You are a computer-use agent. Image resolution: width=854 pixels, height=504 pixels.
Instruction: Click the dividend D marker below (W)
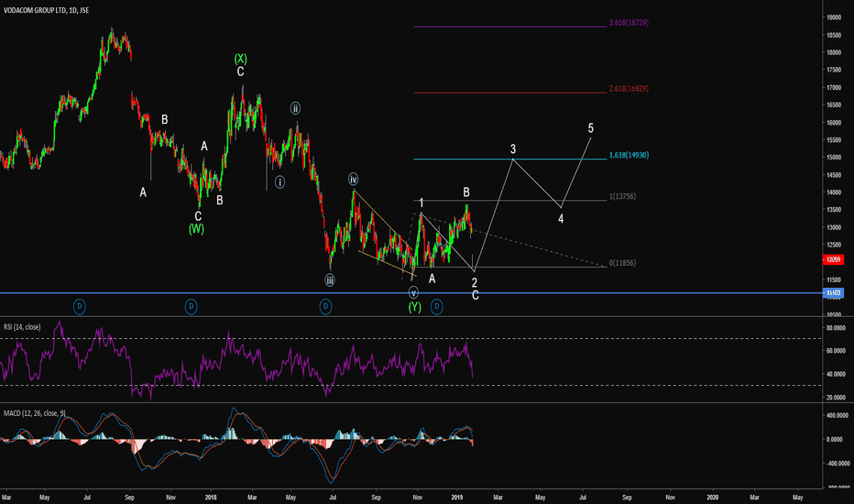click(191, 307)
